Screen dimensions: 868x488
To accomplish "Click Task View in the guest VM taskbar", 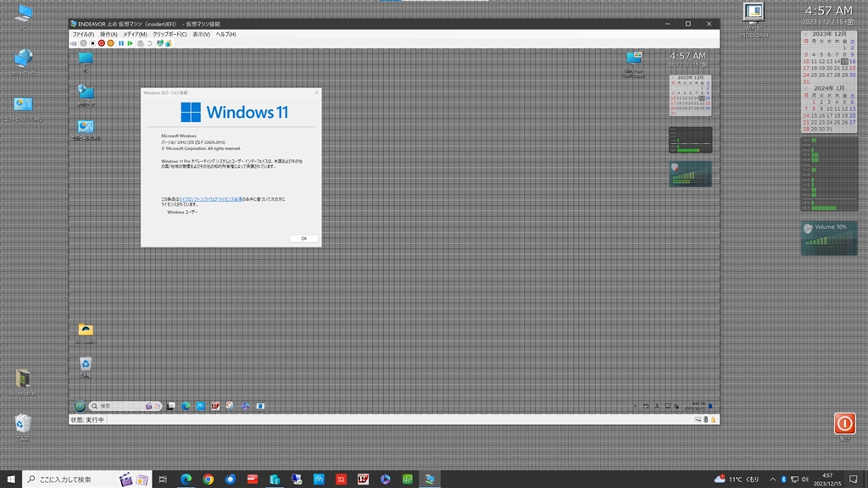I will click(x=170, y=406).
